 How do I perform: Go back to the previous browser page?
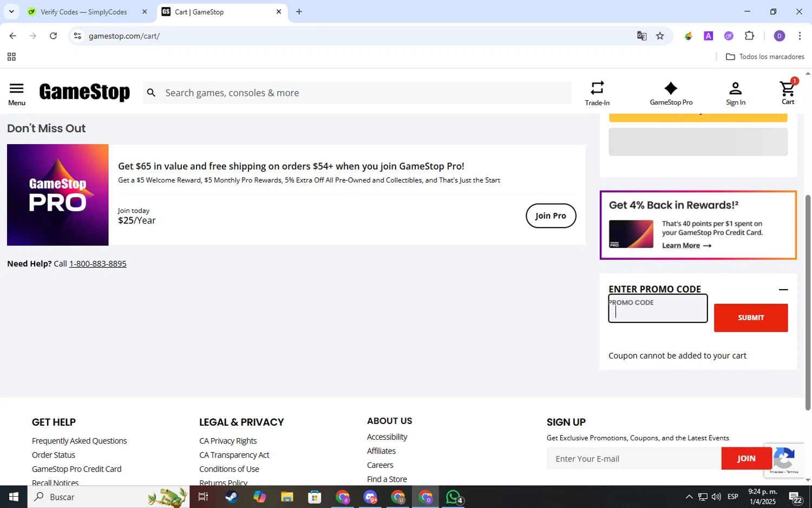[x=12, y=36]
